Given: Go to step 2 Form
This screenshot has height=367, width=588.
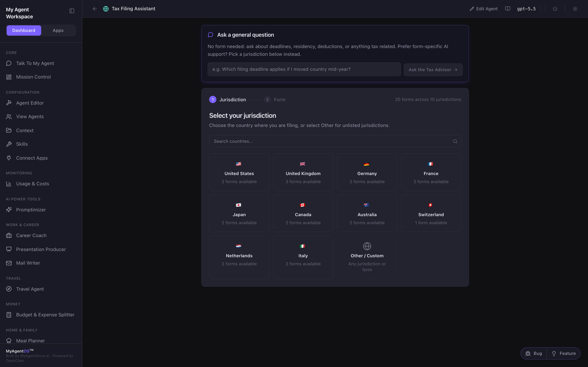Looking at the screenshot, I should coord(275,99).
